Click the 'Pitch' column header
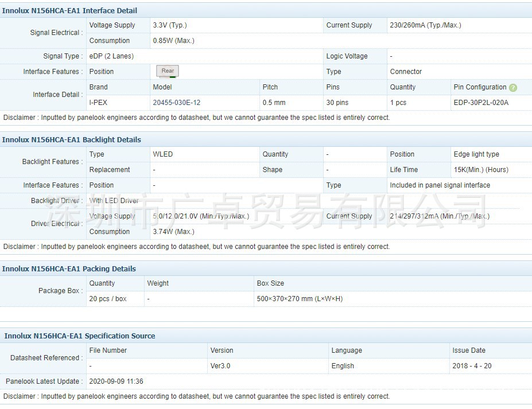Image resolution: width=532 pixels, height=409 pixels. click(x=270, y=87)
